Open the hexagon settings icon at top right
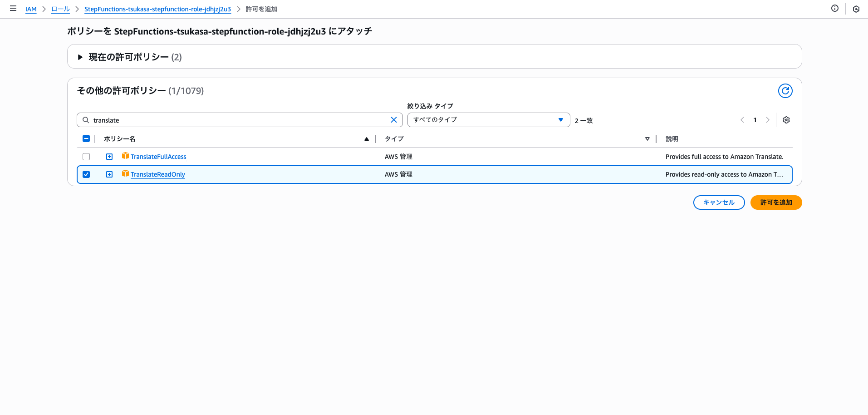This screenshot has height=415, width=868. [x=856, y=9]
